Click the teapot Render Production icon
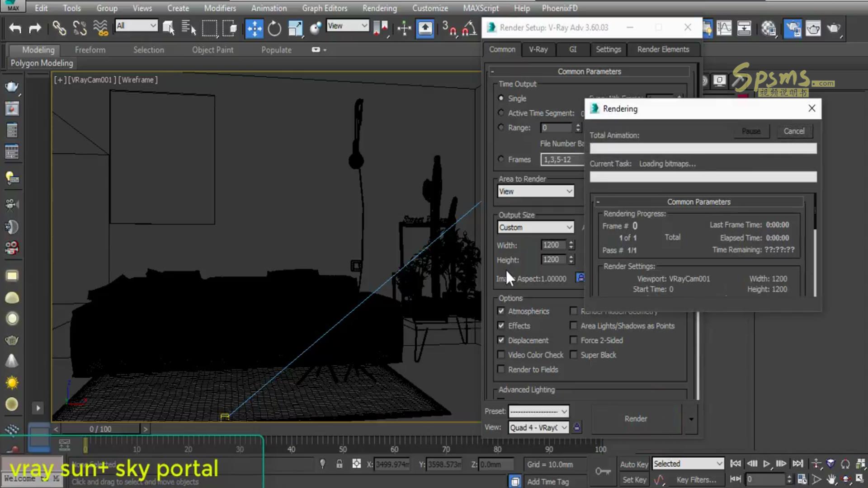 [x=833, y=28]
